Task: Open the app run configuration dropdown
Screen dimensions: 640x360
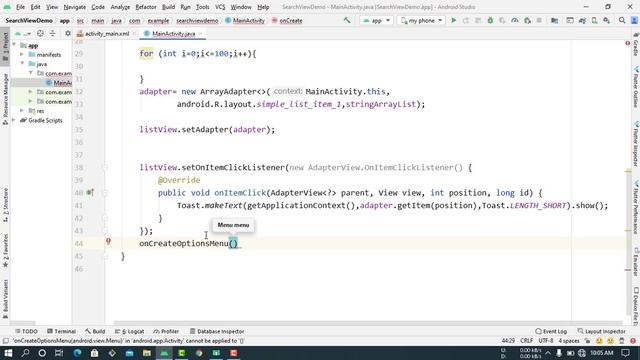Action: click(376, 20)
